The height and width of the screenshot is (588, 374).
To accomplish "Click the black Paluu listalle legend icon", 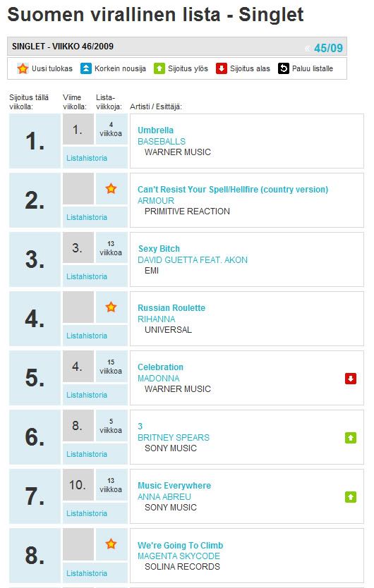I will pyautogui.click(x=284, y=68).
